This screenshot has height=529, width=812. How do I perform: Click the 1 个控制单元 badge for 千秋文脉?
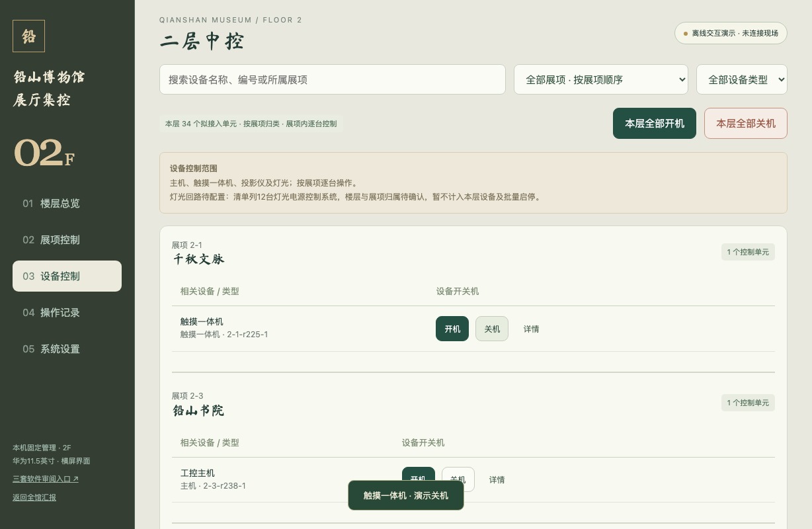click(748, 252)
